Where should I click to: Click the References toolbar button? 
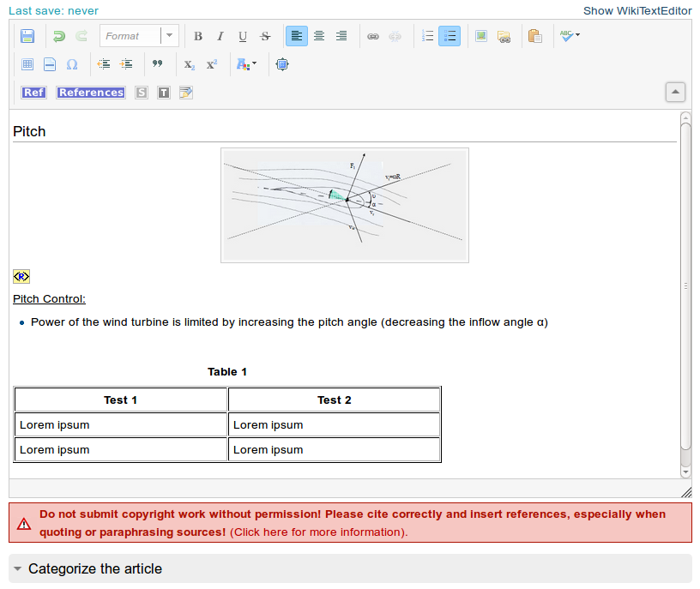[x=91, y=93]
